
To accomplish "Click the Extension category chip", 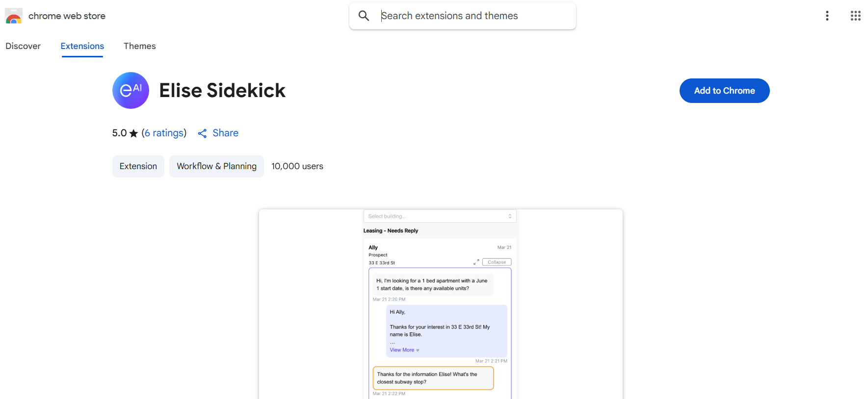I will point(138,166).
